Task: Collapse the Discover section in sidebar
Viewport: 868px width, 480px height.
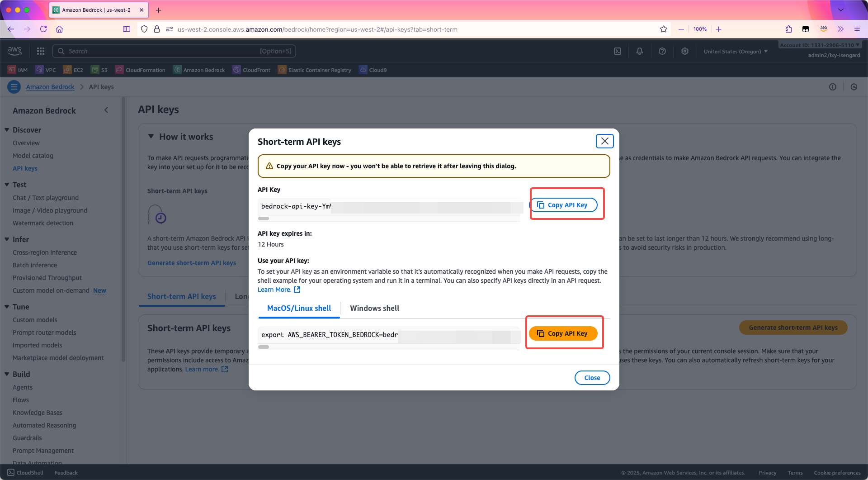Action: coord(7,130)
